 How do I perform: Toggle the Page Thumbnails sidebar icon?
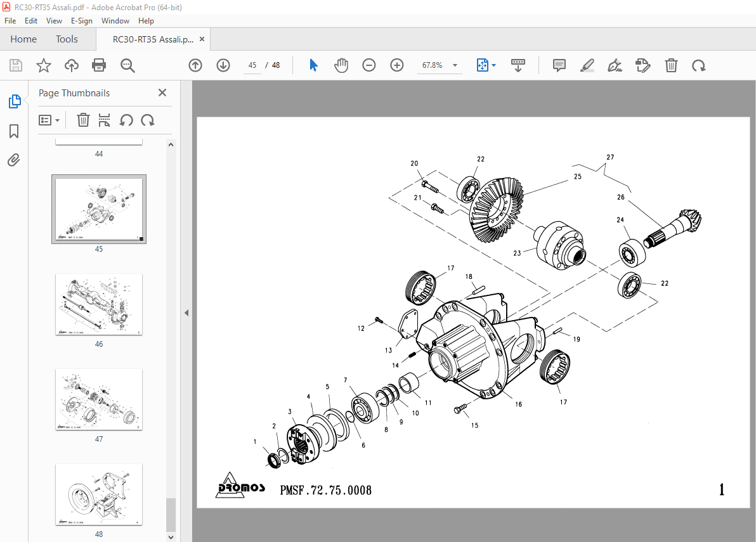(x=14, y=101)
